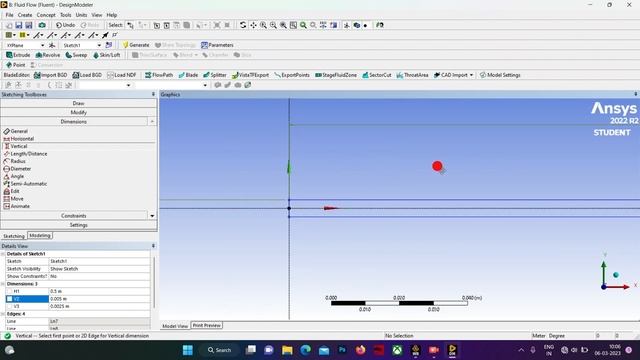
Task: Click the New Sketch icon
Action: (x=109, y=45)
